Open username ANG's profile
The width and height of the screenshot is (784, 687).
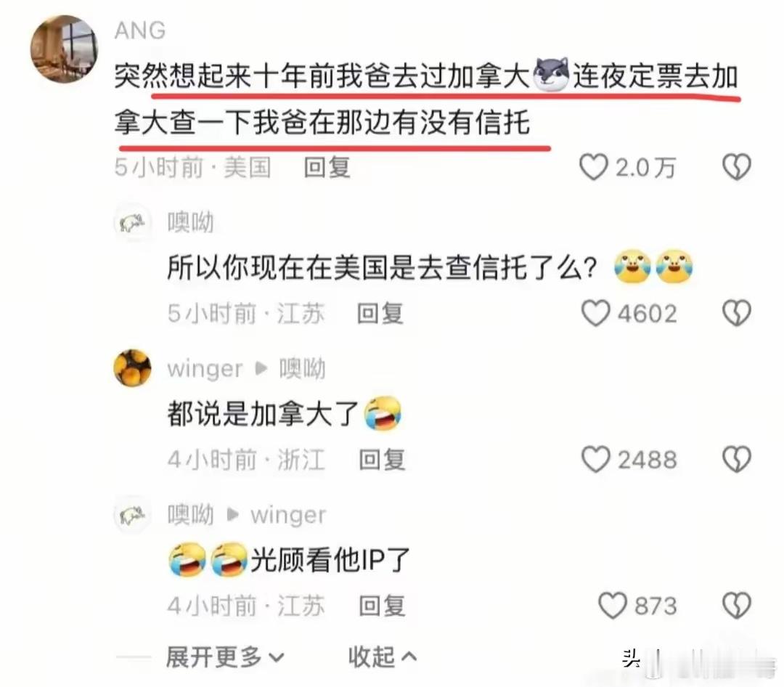tap(140, 31)
